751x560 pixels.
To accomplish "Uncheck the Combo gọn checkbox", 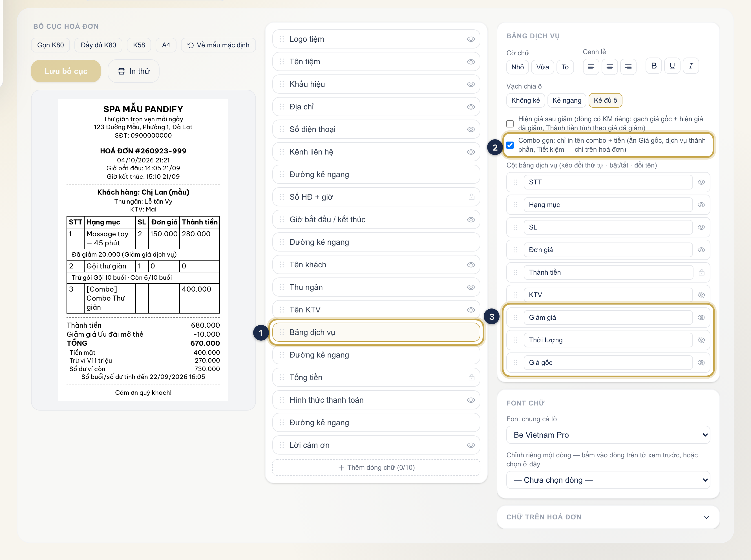I will click(x=510, y=145).
